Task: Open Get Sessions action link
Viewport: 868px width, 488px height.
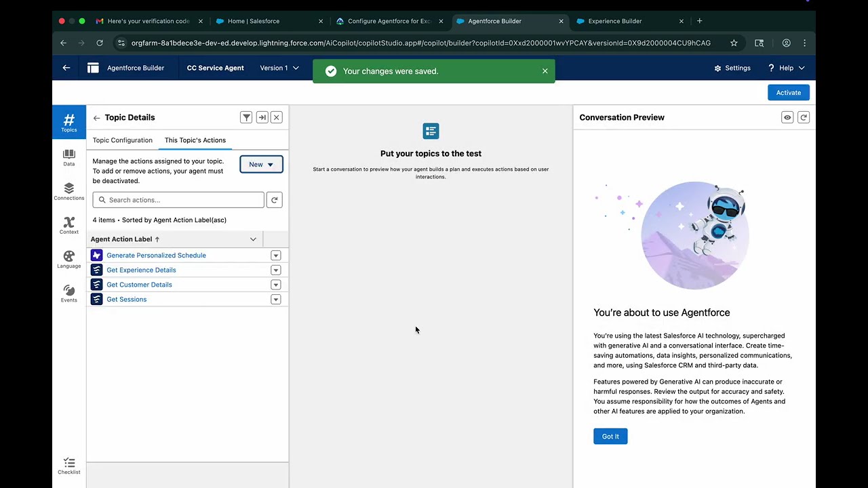Action: coord(126,300)
